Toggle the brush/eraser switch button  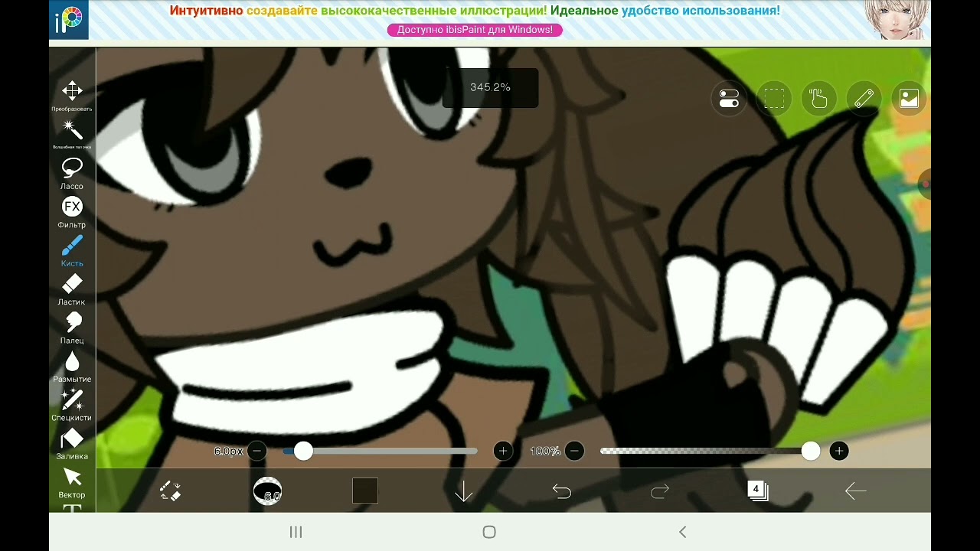coord(170,491)
